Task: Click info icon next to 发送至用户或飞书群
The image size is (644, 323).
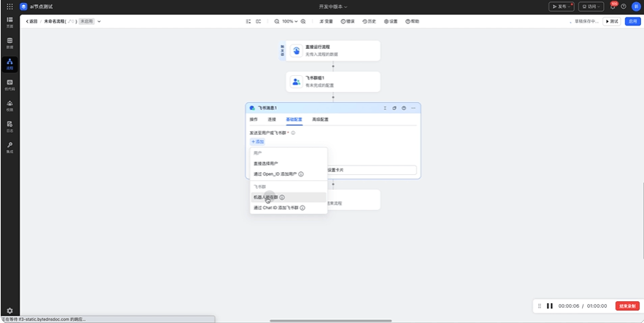Action: pyautogui.click(x=294, y=133)
